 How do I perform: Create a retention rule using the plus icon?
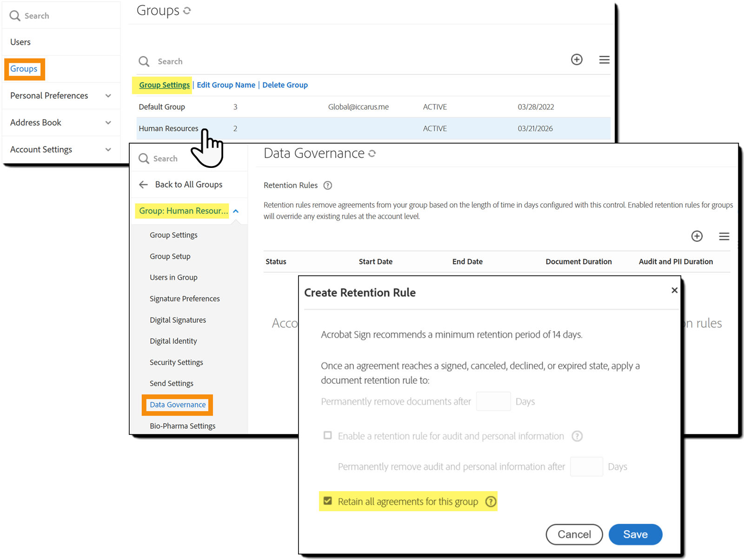click(x=697, y=236)
